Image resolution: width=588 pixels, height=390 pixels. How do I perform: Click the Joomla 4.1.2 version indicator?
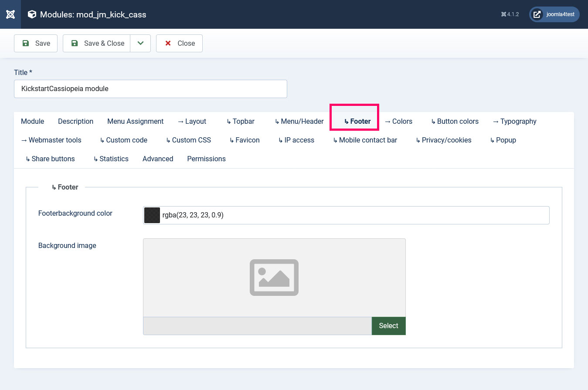510,14
